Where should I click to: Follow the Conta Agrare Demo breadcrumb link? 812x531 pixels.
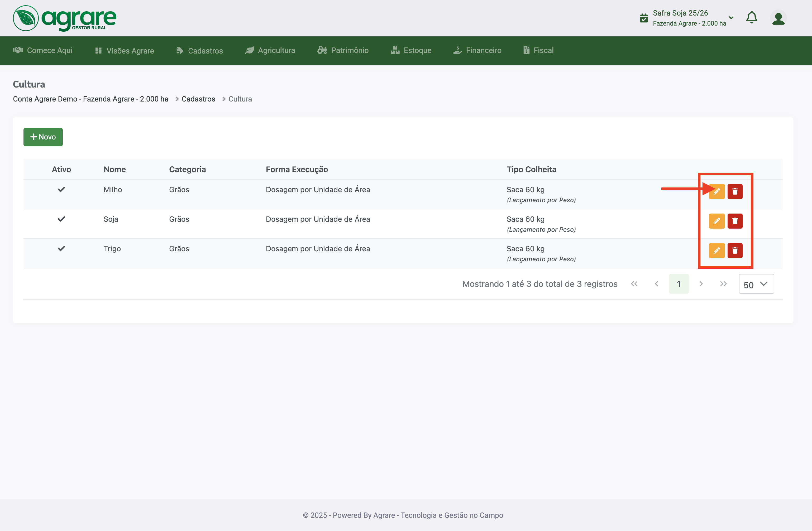point(90,99)
